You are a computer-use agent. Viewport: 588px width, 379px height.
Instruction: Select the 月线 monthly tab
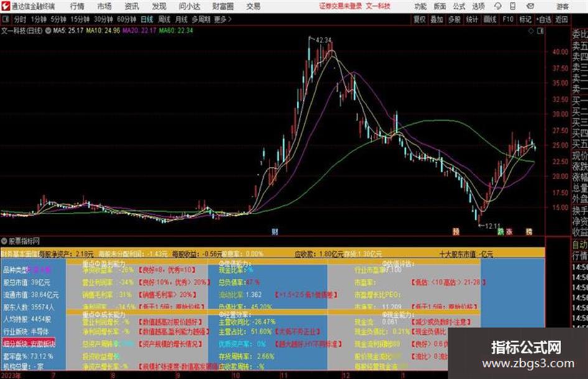(181, 19)
